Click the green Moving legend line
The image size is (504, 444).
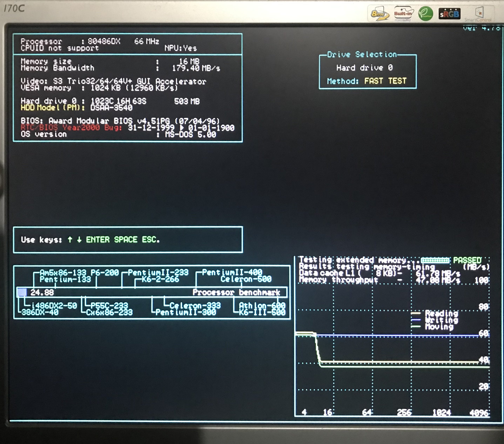pos(416,327)
